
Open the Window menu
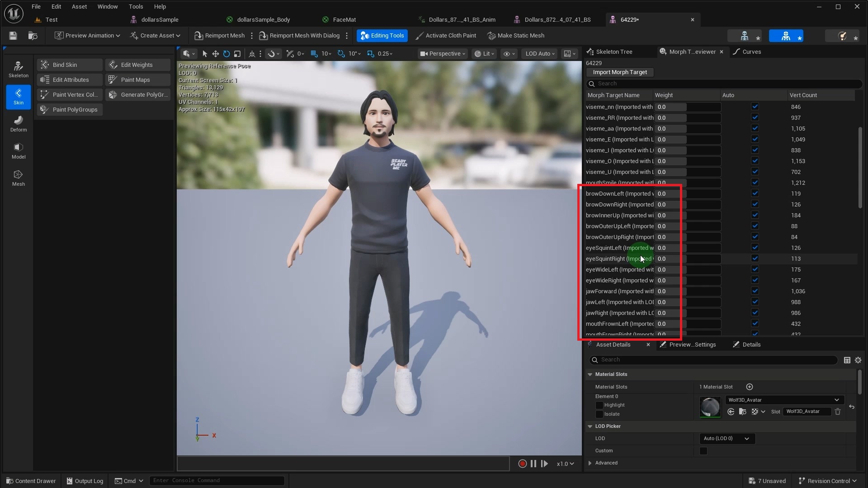pos(107,6)
